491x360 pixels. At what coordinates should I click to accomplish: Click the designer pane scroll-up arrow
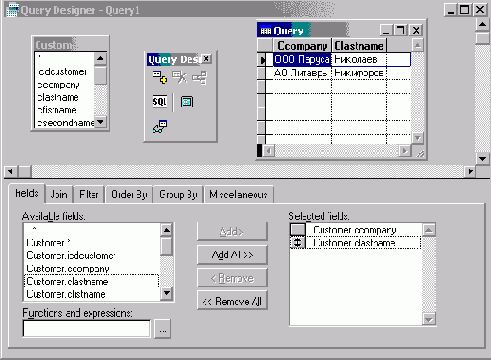pos(482,25)
